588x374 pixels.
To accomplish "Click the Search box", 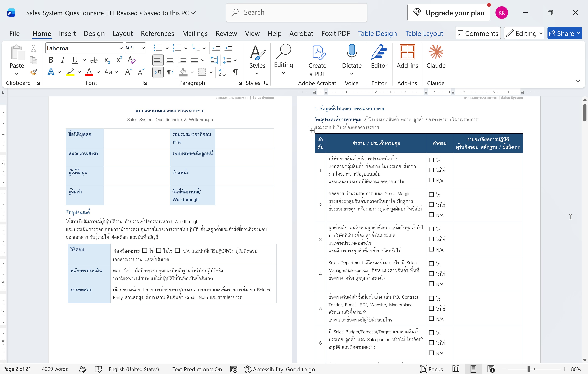I will coord(296,12).
